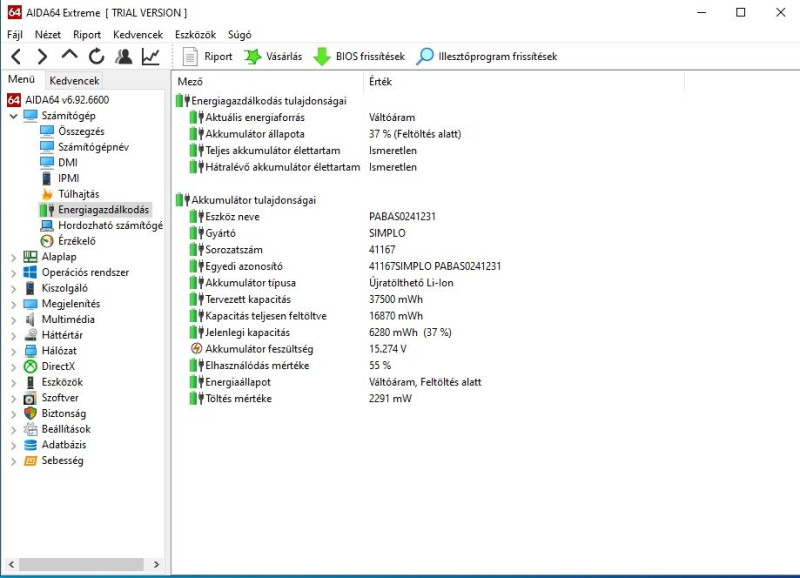Click the Illesztőprogram frissítések magnifier icon
The height and width of the screenshot is (578, 800).
(x=424, y=56)
